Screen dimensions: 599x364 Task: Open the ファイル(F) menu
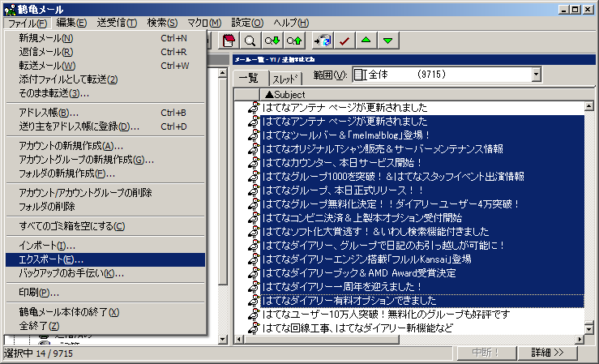(x=28, y=23)
